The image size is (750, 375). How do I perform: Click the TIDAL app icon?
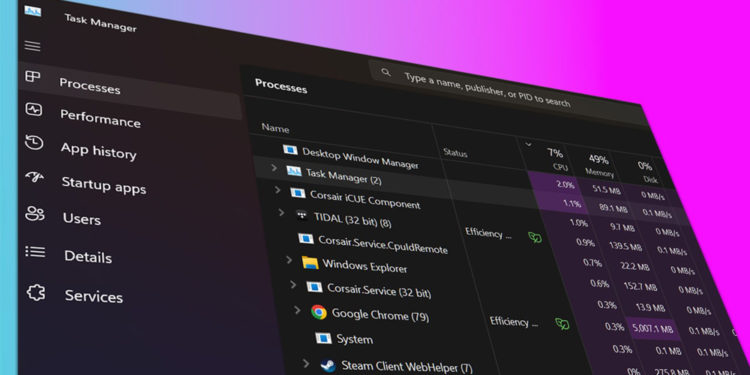302,215
